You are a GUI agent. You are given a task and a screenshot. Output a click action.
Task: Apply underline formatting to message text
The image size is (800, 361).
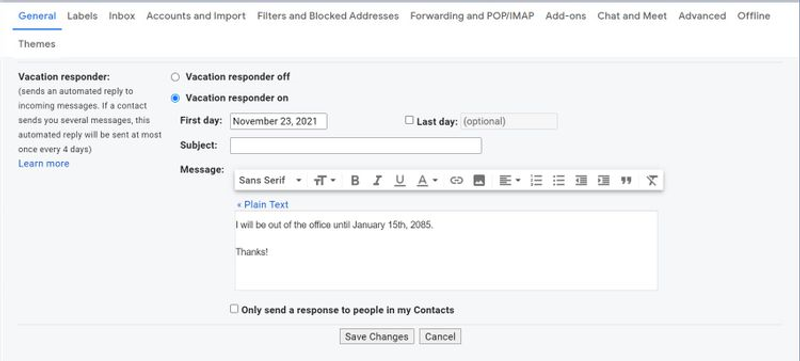coord(400,180)
